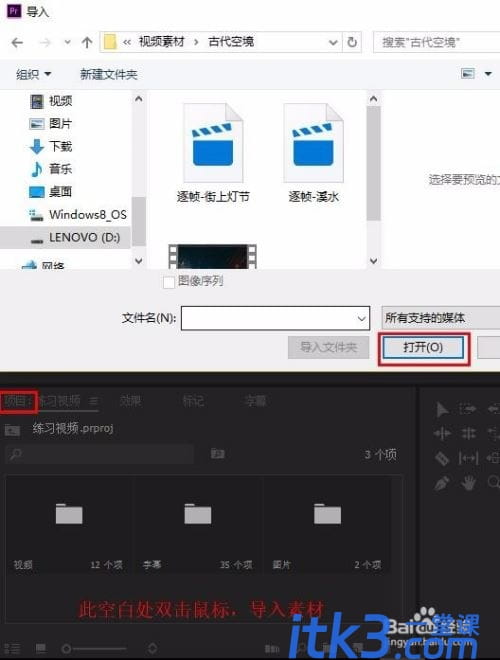Select the Slip tool

468,458
